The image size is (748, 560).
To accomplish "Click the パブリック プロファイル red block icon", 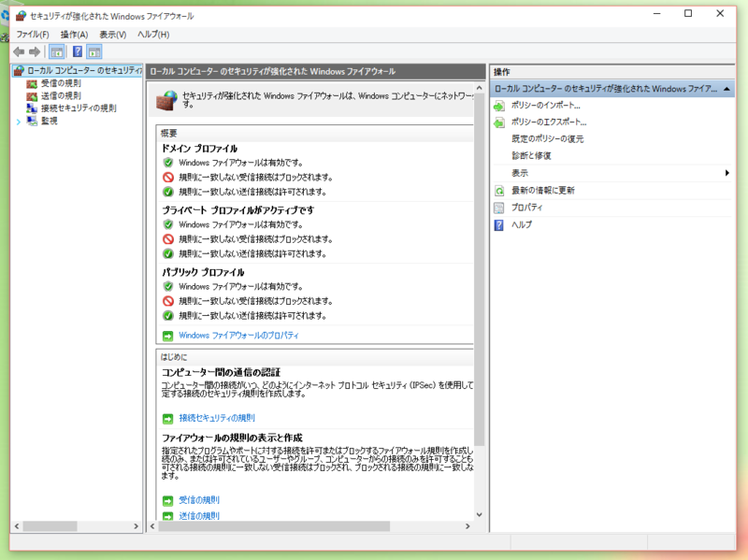I will (x=168, y=301).
